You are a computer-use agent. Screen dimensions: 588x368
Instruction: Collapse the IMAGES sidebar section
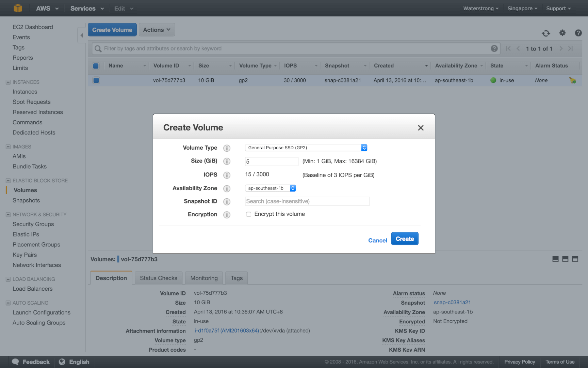click(8, 147)
